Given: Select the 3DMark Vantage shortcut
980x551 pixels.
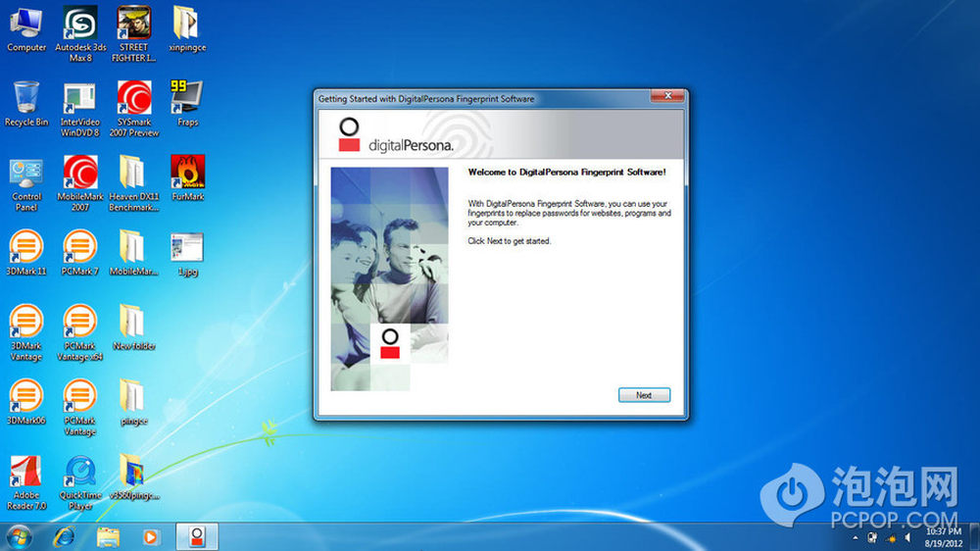Looking at the screenshot, I should click(26, 332).
